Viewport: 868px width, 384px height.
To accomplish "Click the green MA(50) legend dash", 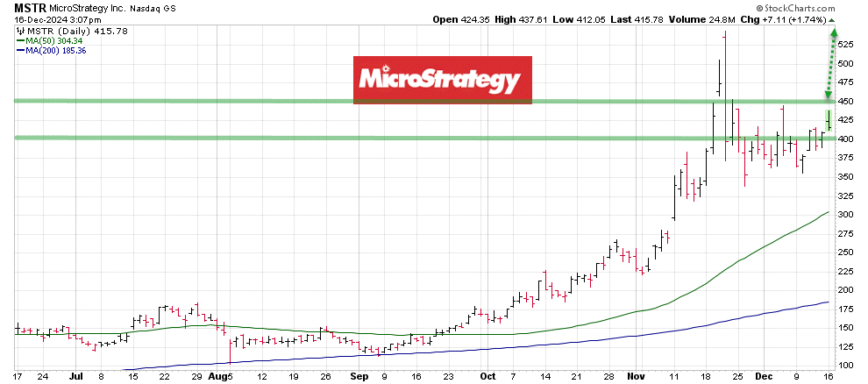I will 20,40.
